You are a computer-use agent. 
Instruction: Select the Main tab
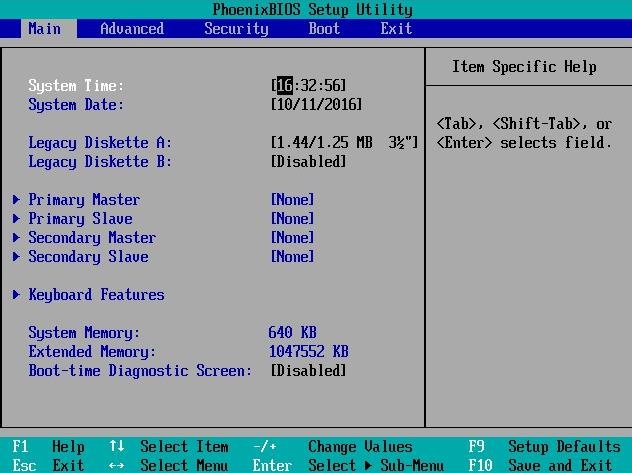[x=44, y=29]
